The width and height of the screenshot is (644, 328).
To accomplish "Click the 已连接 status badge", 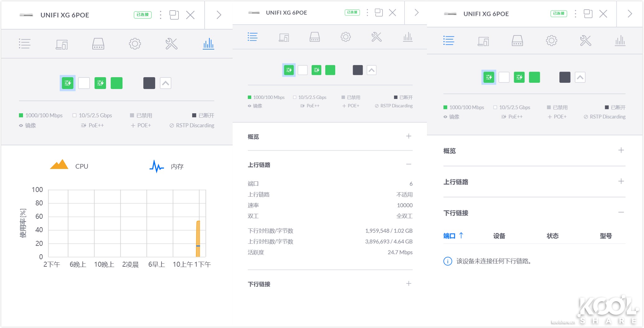I will pyautogui.click(x=142, y=14).
